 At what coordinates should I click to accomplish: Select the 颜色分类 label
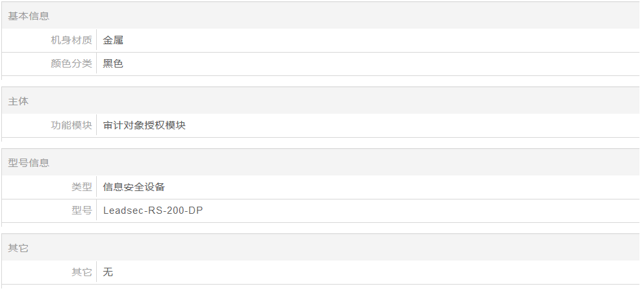click(x=71, y=64)
